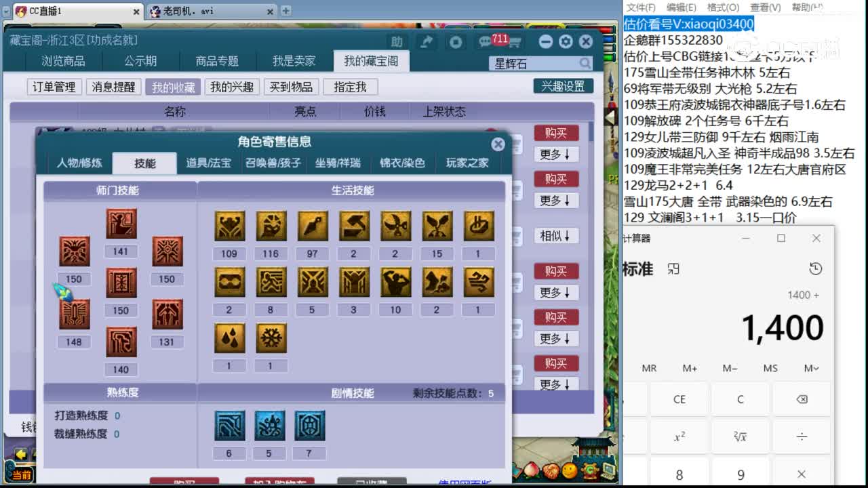This screenshot has height=488, width=868.
Task: Open calculator history with the clock icon
Action: tap(815, 268)
